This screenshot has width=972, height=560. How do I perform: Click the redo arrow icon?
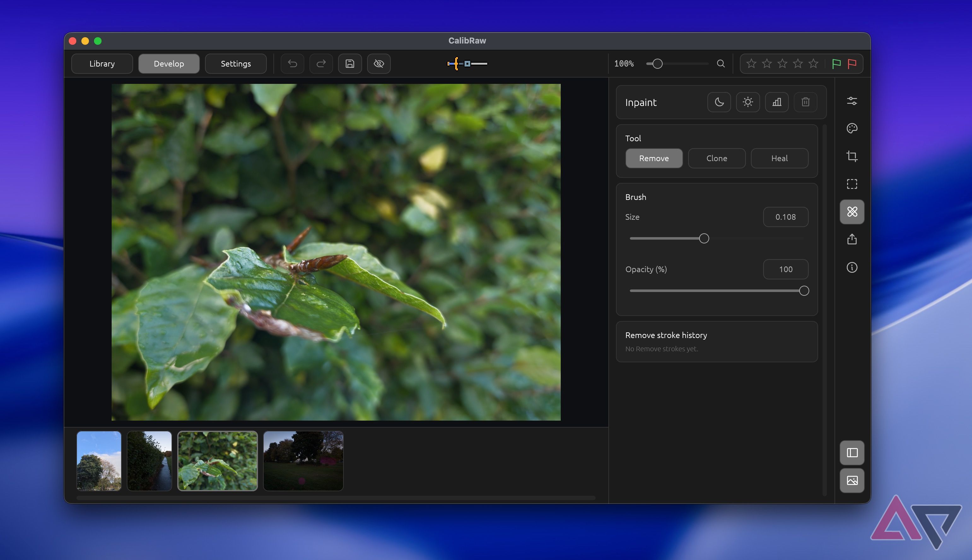[321, 63]
